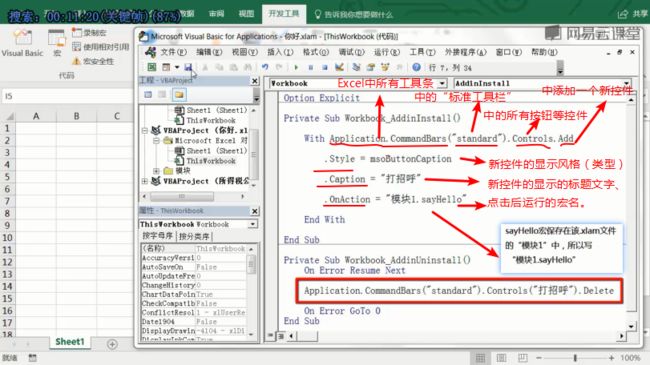Click the new sheet plus icon beside Sheet1
This screenshot has height=365, width=650.
(112, 344)
